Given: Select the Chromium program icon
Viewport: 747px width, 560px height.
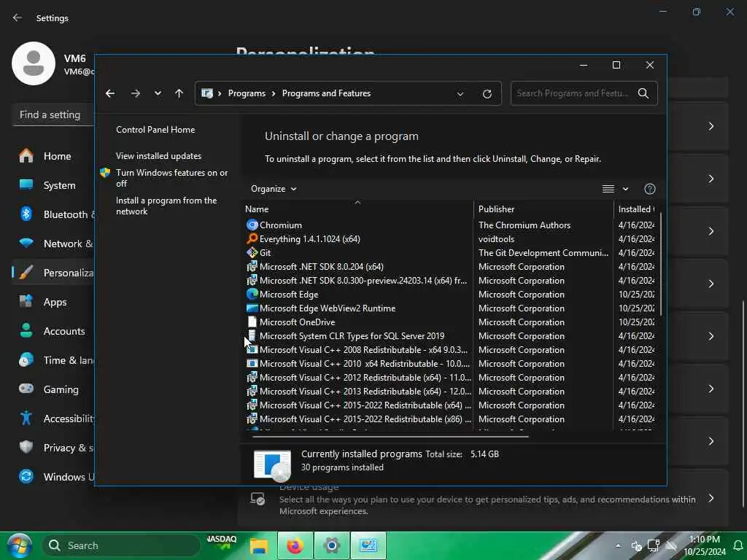Looking at the screenshot, I should tap(252, 225).
